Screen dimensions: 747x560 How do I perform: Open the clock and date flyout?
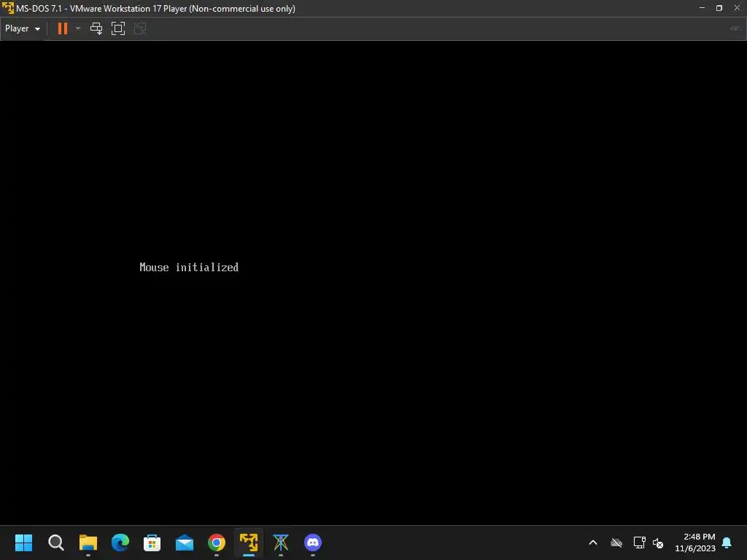pos(695,542)
